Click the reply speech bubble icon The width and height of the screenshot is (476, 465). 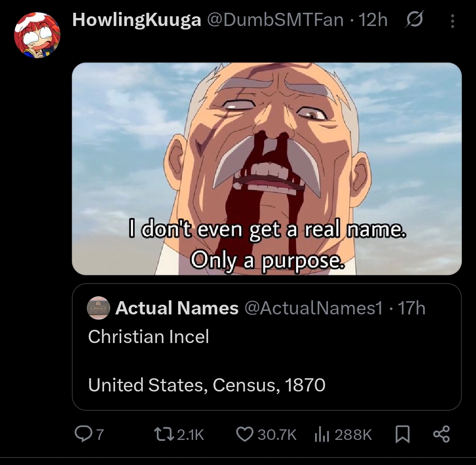(82, 435)
